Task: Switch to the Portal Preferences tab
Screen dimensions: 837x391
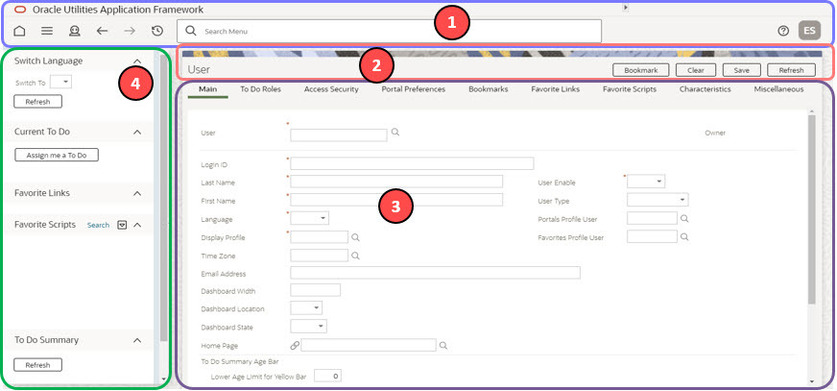Action: (x=413, y=89)
